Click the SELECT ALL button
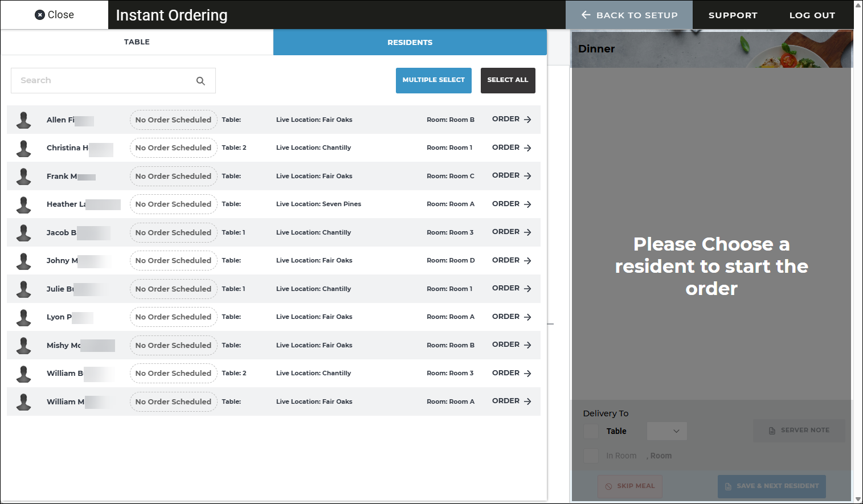Viewport: 863px width, 504px height. coord(508,80)
